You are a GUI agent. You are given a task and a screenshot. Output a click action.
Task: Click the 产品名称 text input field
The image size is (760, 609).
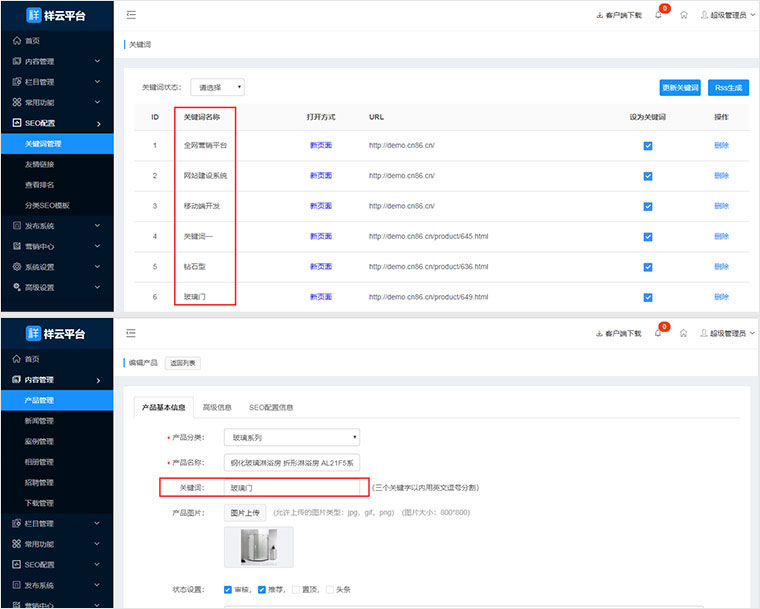click(291, 462)
